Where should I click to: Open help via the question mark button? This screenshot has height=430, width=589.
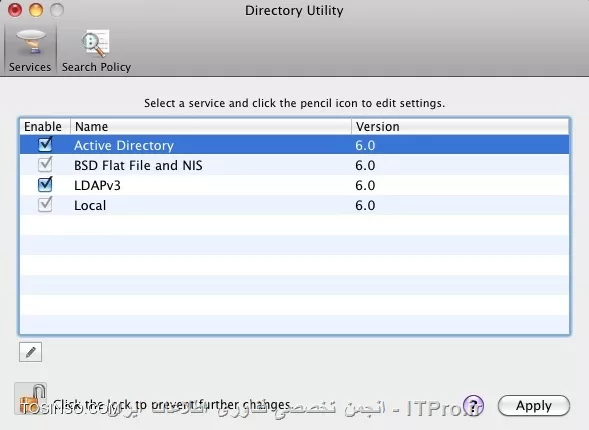[x=473, y=406]
